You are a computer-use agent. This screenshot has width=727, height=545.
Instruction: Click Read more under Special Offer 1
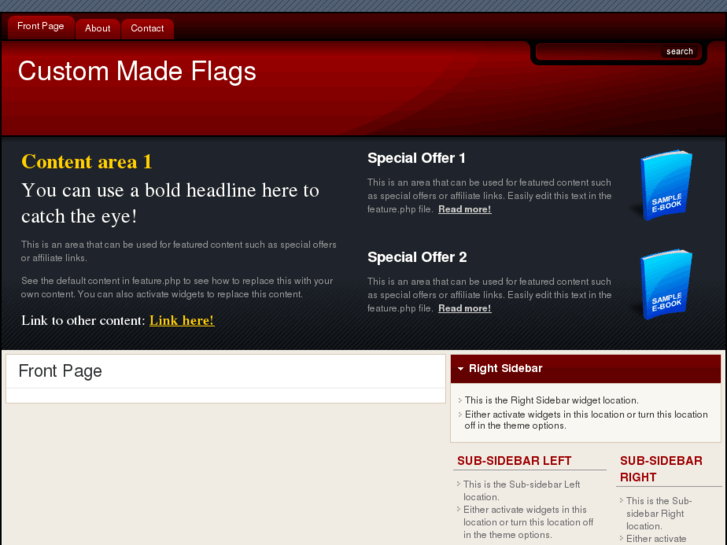click(465, 209)
